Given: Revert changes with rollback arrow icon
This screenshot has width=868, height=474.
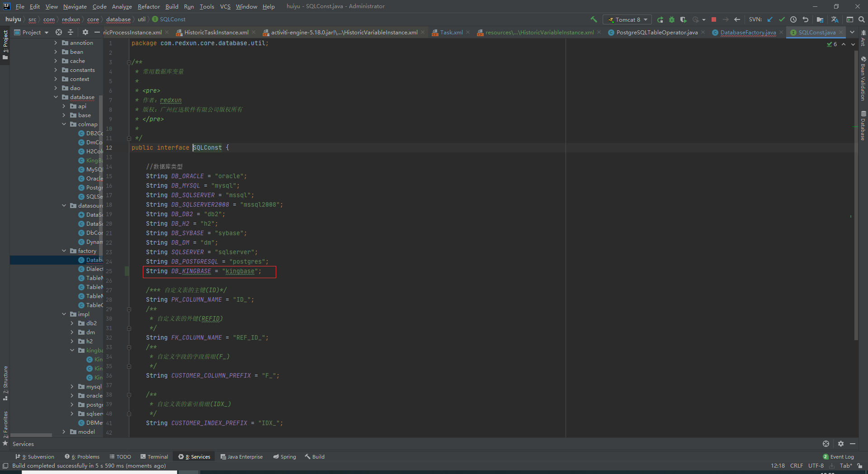Looking at the screenshot, I should coord(805,19).
